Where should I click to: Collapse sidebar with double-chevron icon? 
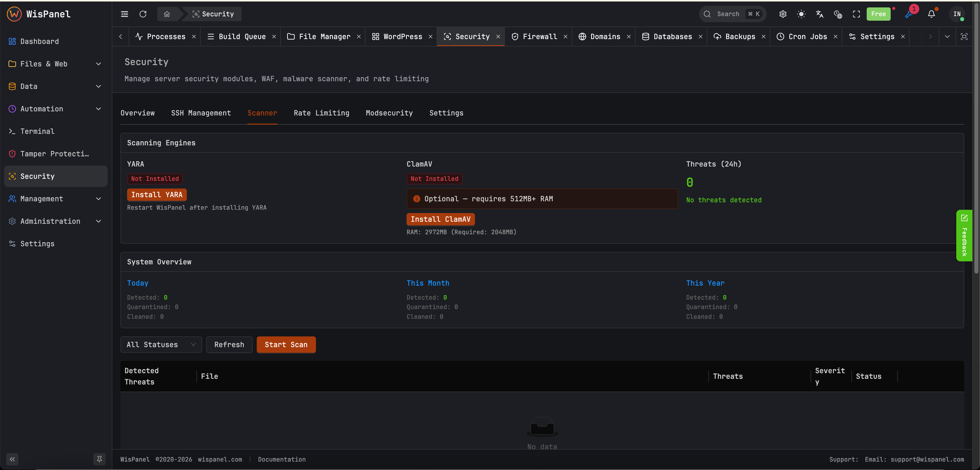pos(12,459)
